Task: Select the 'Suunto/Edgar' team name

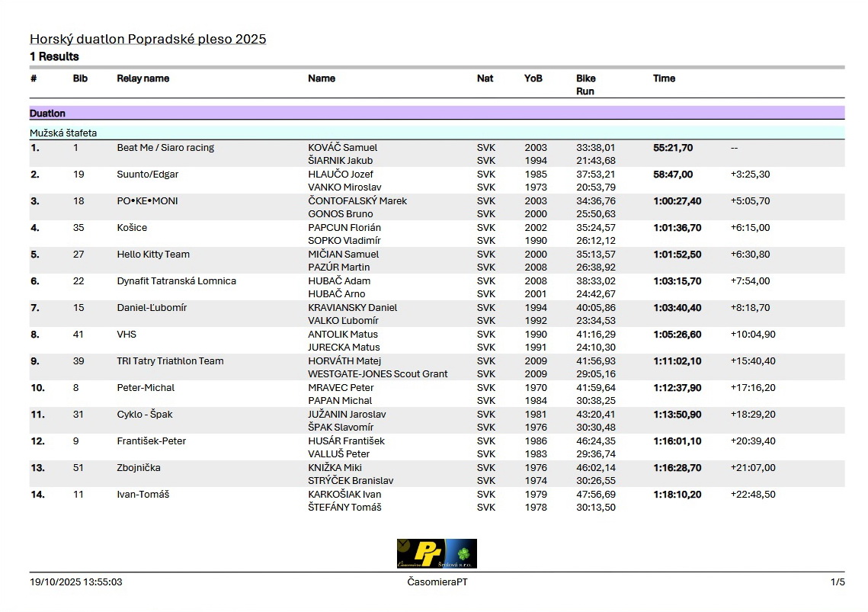Action: pyautogui.click(x=147, y=175)
